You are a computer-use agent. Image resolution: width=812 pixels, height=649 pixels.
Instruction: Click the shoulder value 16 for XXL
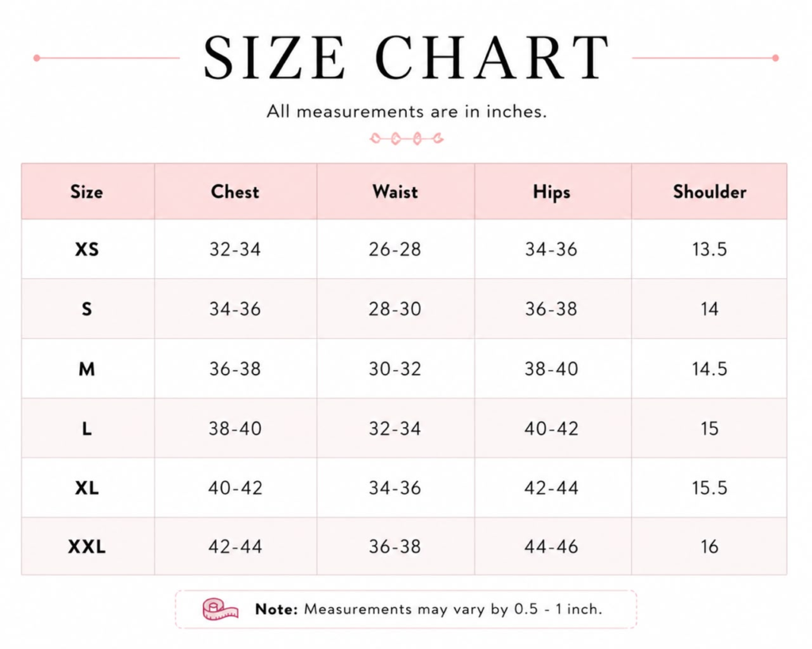(710, 547)
